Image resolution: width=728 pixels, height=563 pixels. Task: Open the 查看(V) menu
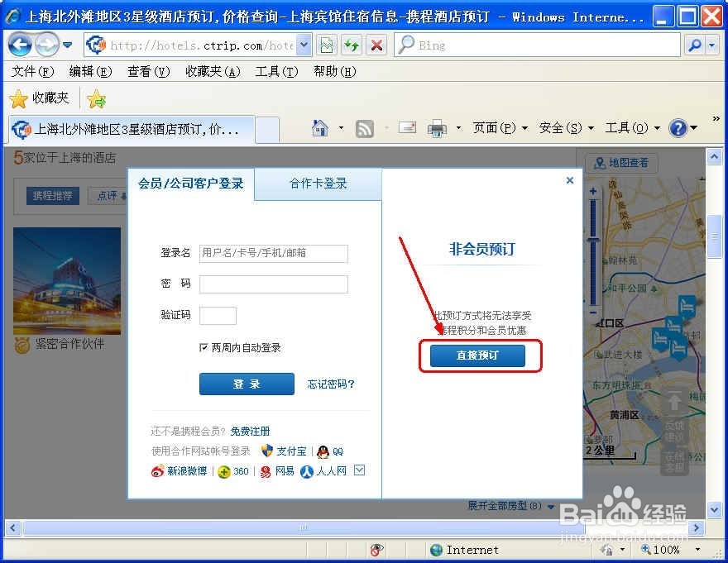pyautogui.click(x=149, y=71)
